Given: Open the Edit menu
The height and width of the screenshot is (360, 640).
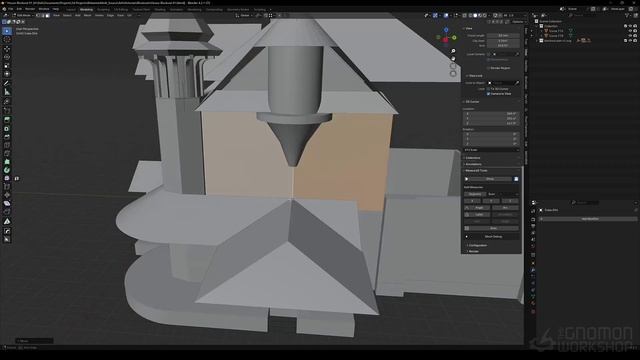Looking at the screenshot, I should tap(19, 9).
